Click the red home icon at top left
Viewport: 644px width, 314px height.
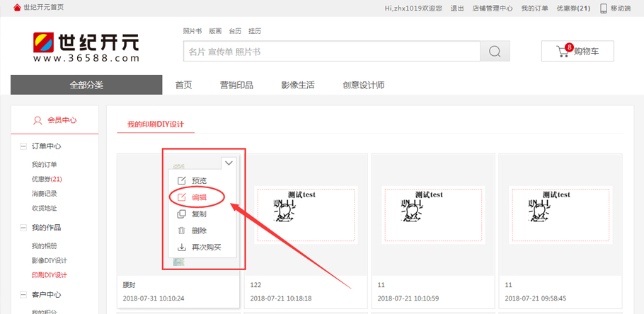[x=17, y=8]
